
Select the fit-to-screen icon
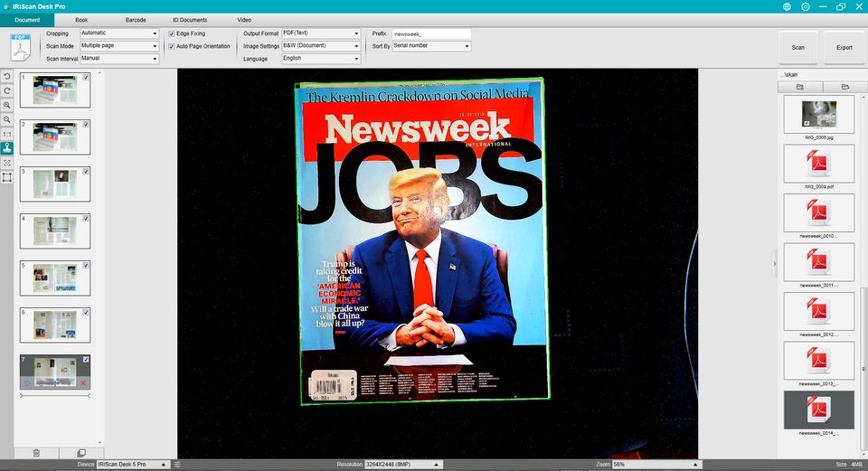6,164
